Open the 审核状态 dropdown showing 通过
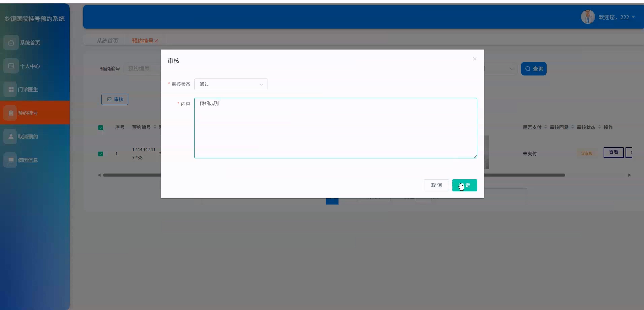The height and width of the screenshot is (310, 644). tap(231, 84)
